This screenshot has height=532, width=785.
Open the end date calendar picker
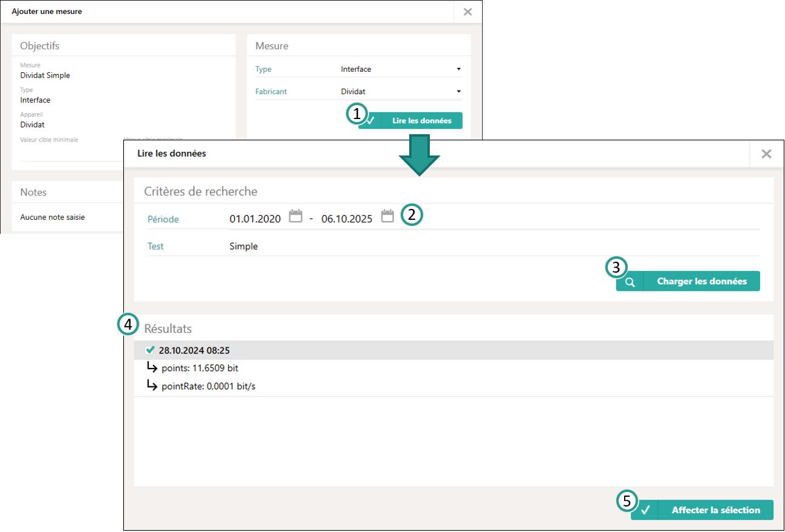click(387, 216)
